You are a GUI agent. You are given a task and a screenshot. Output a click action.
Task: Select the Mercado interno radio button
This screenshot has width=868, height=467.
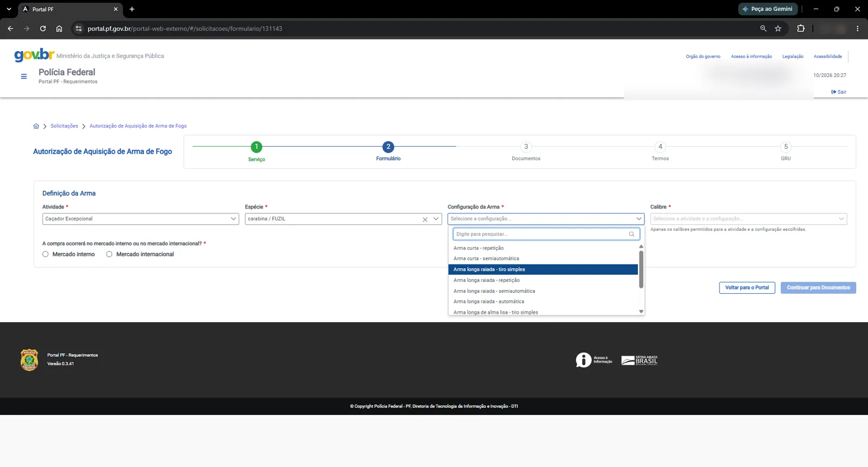pos(46,254)
